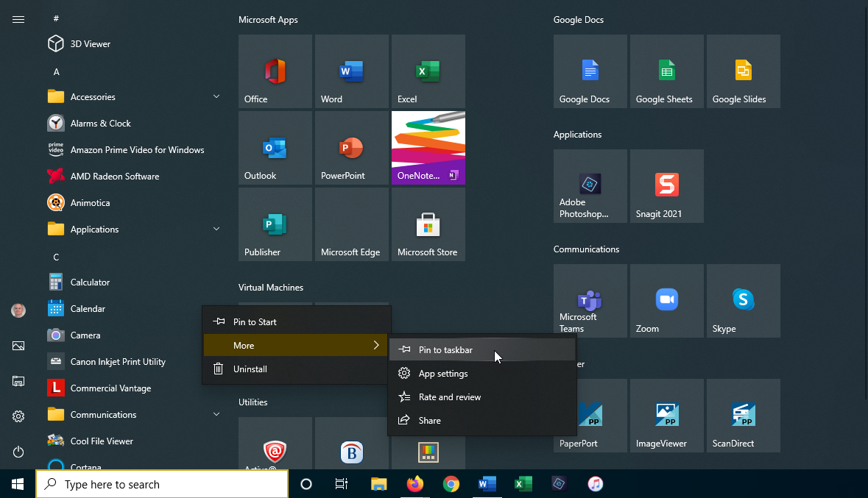
Task: Launch Word from the Microsoft Apps tiles
Action: point(351,71)
